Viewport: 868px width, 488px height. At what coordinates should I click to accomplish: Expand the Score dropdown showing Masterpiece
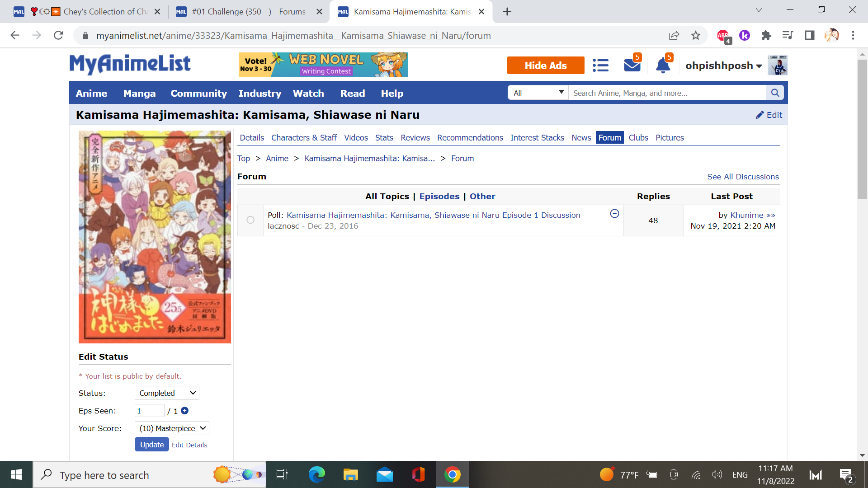click(172, 428)
